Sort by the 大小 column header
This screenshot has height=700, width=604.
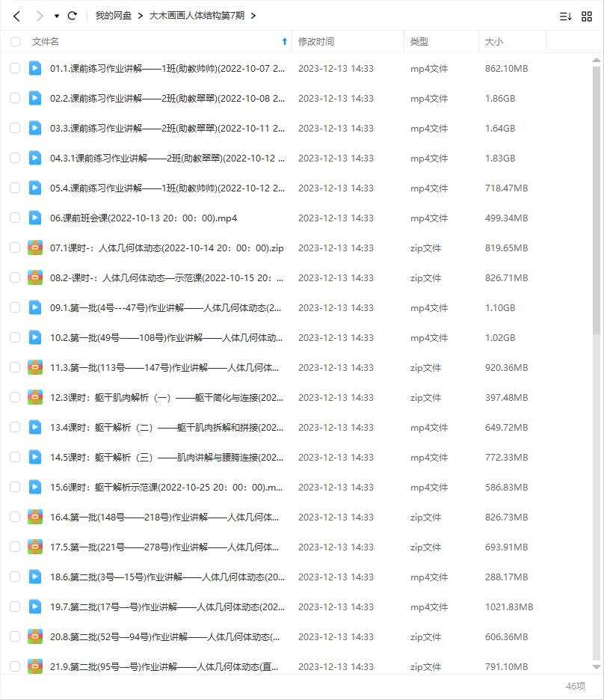pyautogui.click(x=493, y=42)
